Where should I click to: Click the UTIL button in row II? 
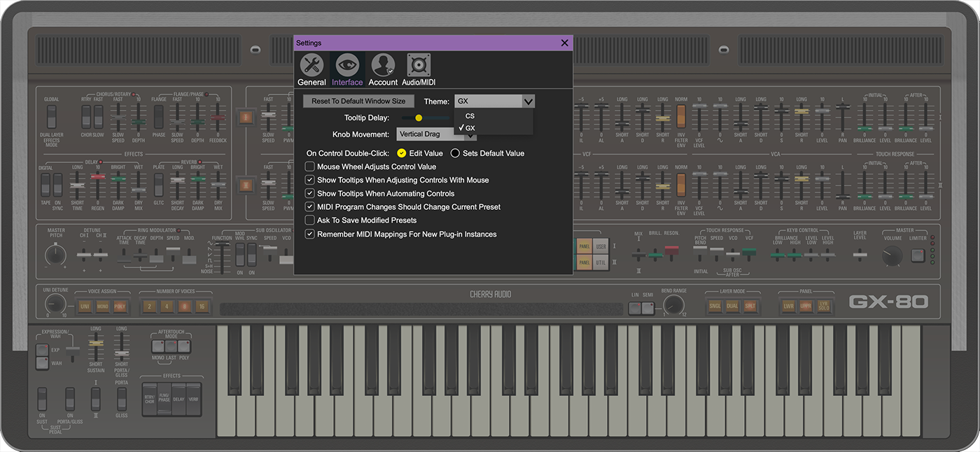(x=601, y=262)
